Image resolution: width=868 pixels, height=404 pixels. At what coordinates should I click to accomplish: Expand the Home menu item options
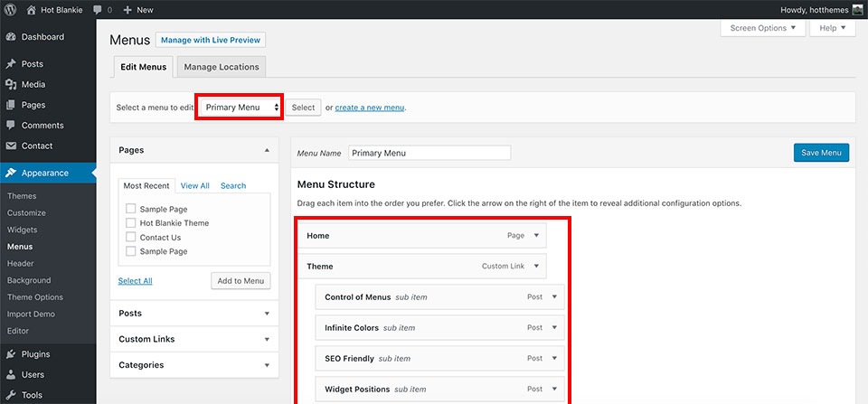coord(536,235)
